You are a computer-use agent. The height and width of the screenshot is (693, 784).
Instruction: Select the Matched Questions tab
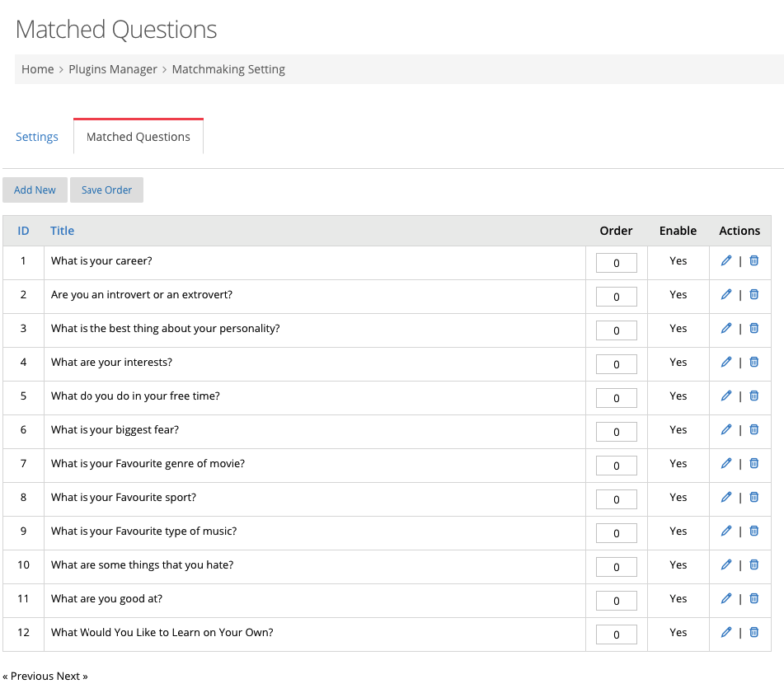point(138,137)
